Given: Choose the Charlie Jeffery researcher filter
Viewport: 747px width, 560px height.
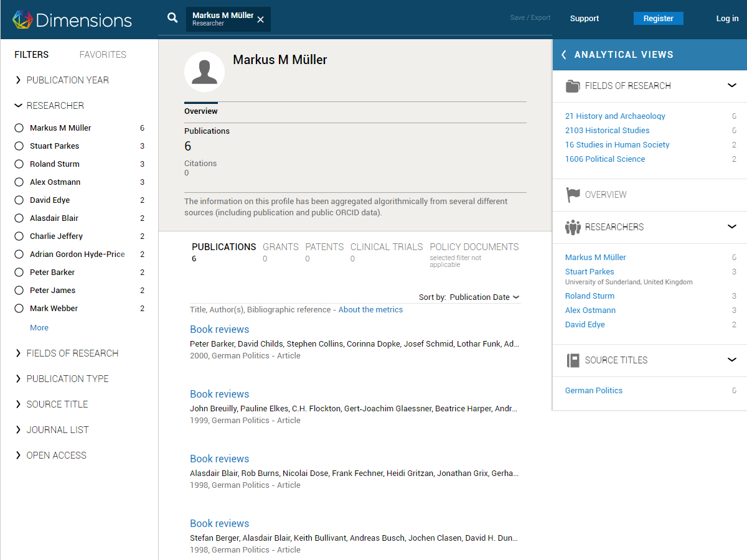Looking at the screenshot, I should pyautogui.click(x=19, y=236).
